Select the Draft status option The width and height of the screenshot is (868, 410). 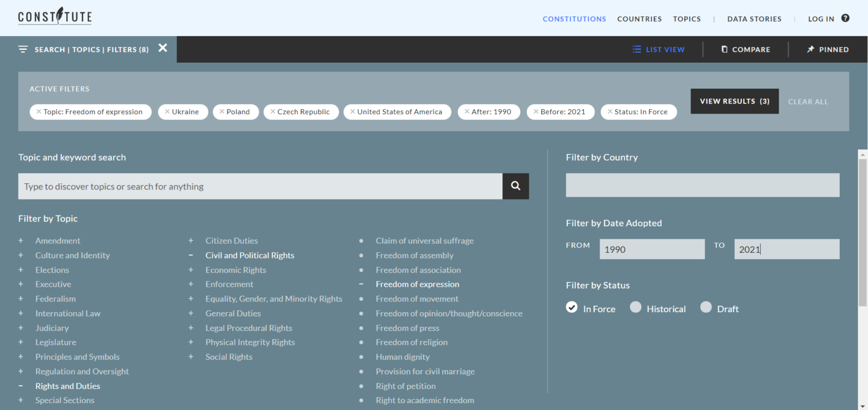point(706,308)
